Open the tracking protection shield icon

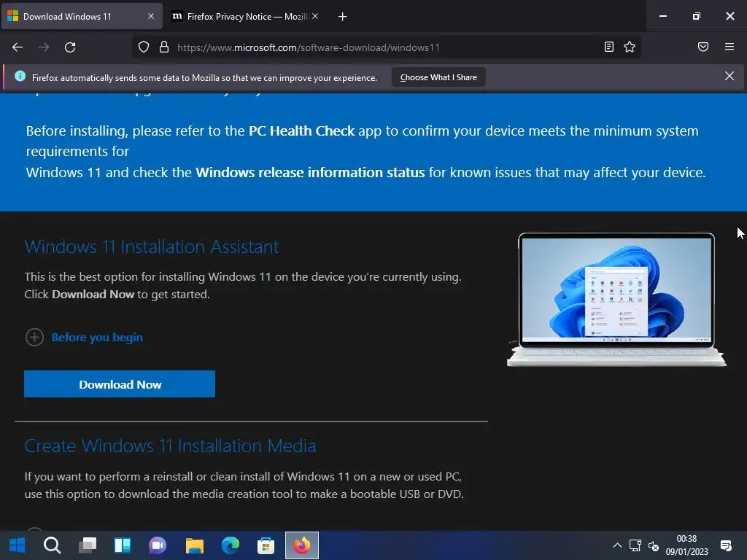coord(144,47)
